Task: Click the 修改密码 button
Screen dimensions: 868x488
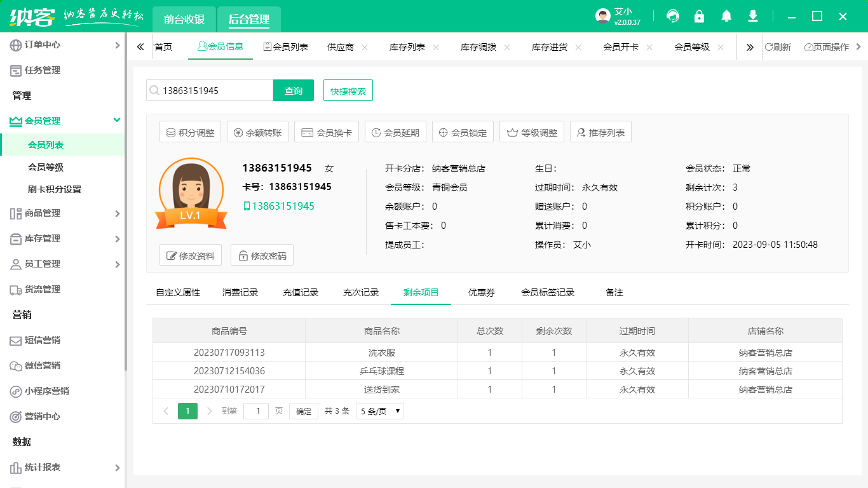Action: point(262,255)
